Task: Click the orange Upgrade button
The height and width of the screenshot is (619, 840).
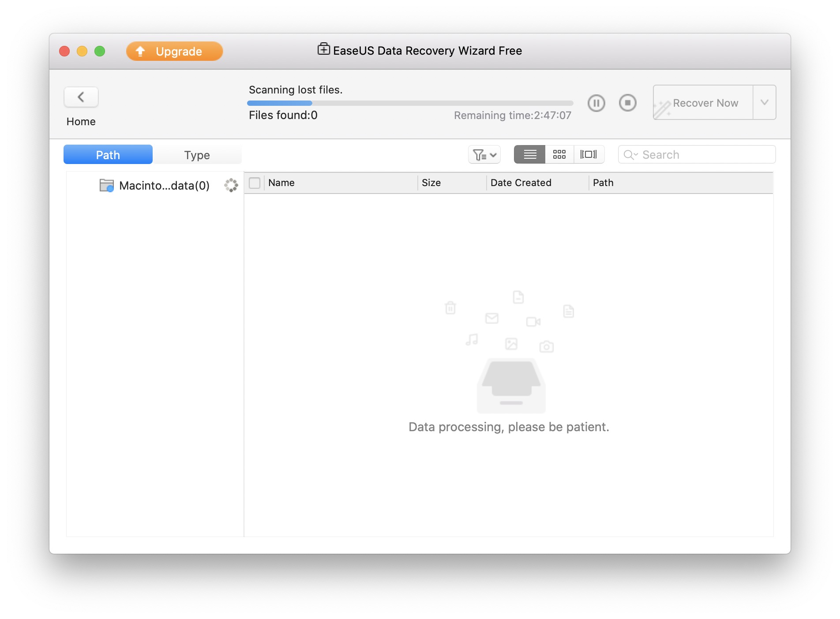Action: [x=175, y=51]
